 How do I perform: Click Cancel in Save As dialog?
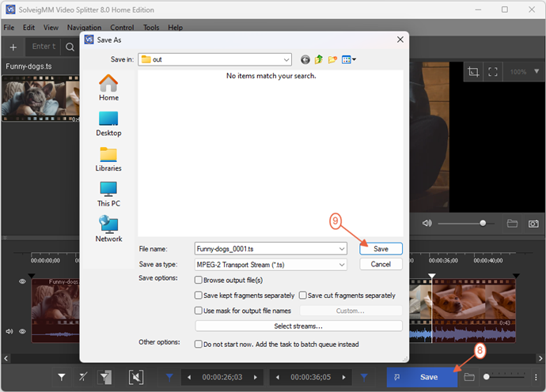[x=381, y=264]
